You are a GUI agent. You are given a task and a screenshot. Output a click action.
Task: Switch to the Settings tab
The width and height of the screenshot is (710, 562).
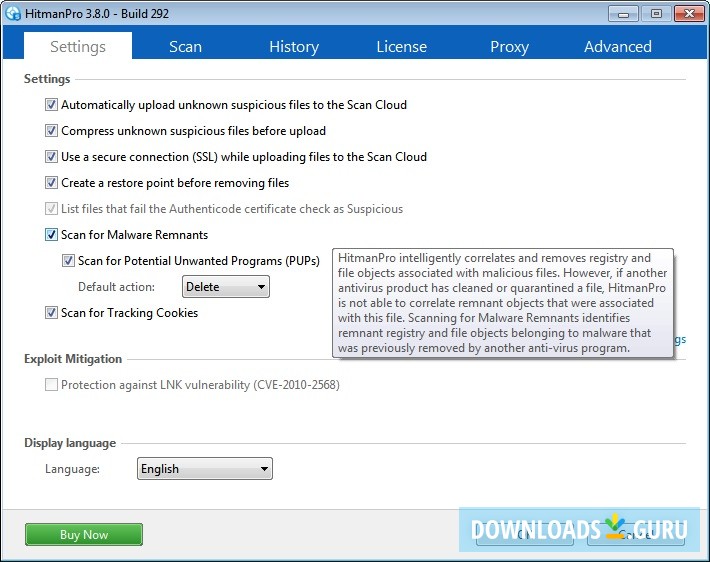tap(78, 47)
